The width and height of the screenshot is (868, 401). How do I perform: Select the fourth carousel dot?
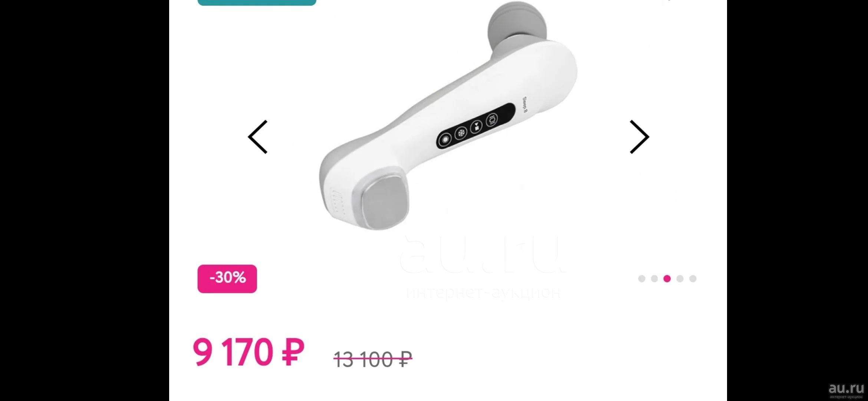pyautogui.click(x=680, y=278)
